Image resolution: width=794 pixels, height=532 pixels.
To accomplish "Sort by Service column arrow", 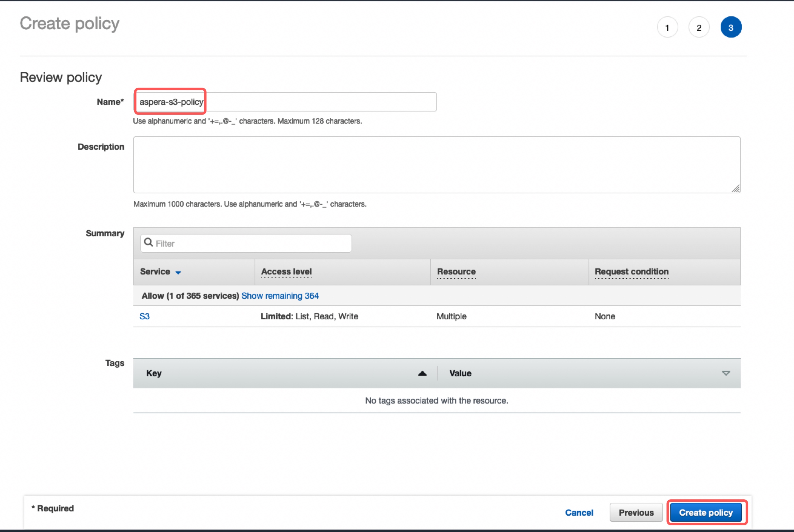I will click(x=178, y=272).
